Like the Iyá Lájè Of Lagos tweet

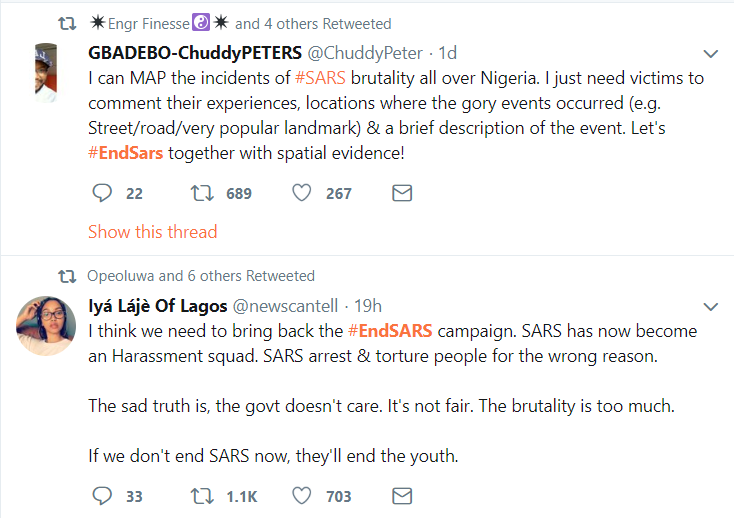point(302,495)
